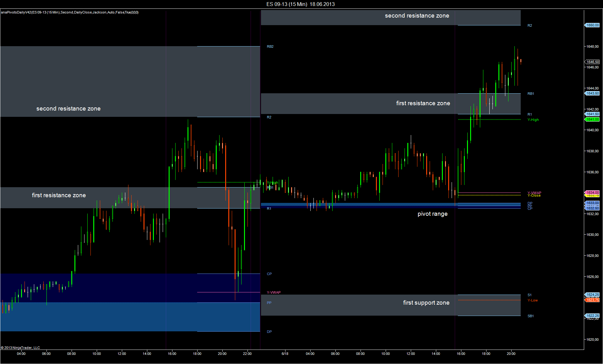Click the right 'first resistance zone' label
Viewport: 603px width, 364px height.
click(423, 103)
